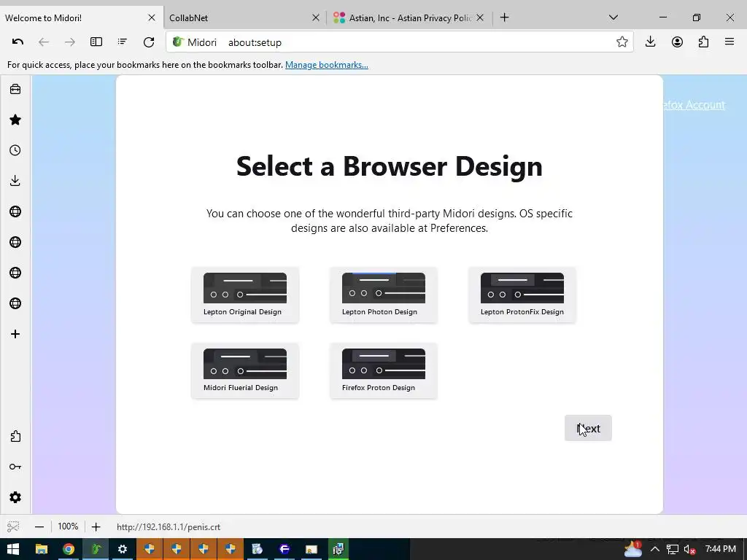Open Google Chrome from the taskbar
Screen dimensions: 747x560
click(69, 549)
